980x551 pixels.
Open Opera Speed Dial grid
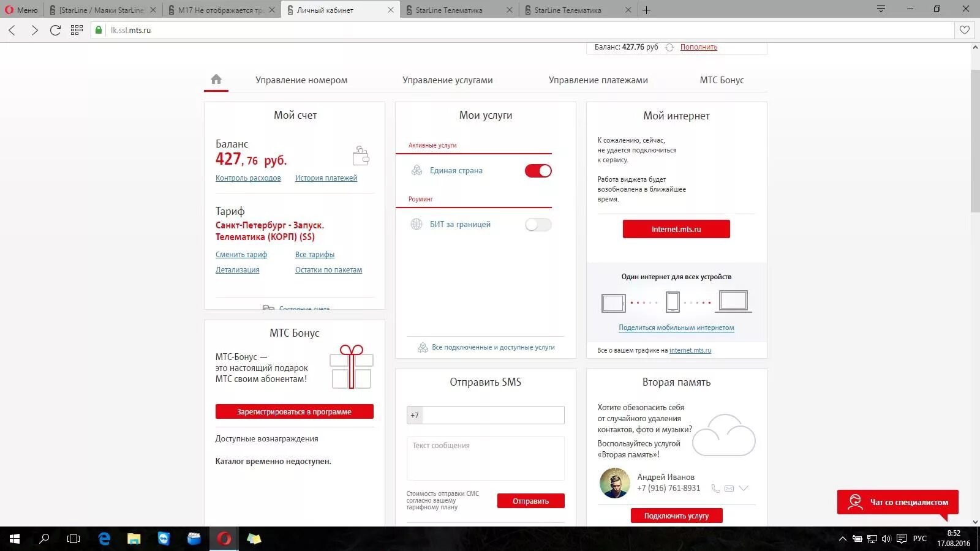77,30
